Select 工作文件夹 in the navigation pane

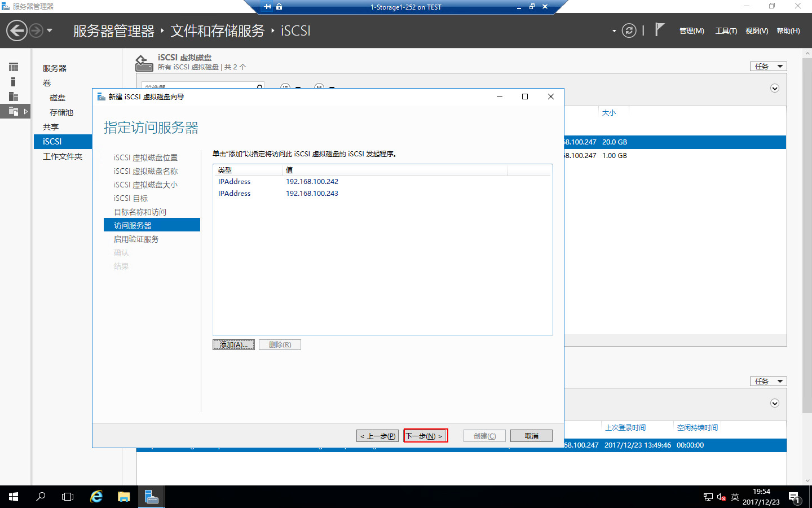(x=63, y=156)
